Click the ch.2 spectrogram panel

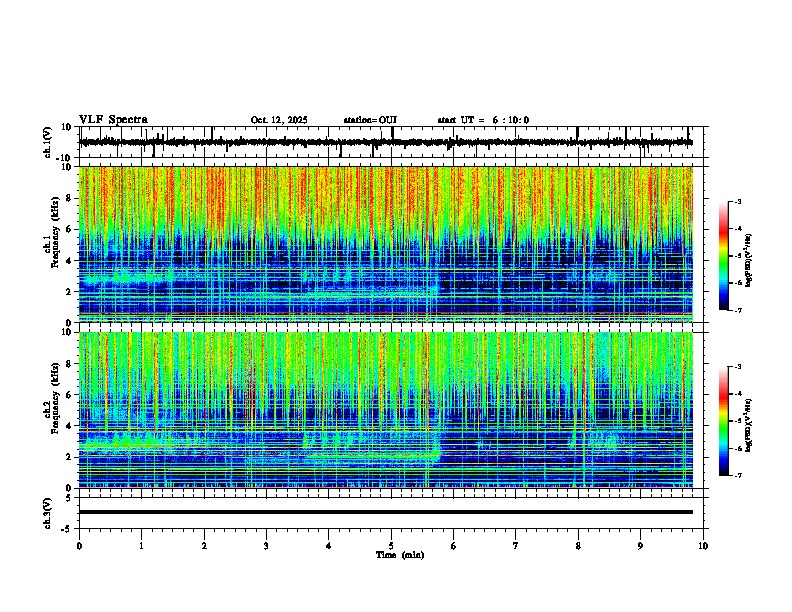pyautogui.click(x=386, y=410)
